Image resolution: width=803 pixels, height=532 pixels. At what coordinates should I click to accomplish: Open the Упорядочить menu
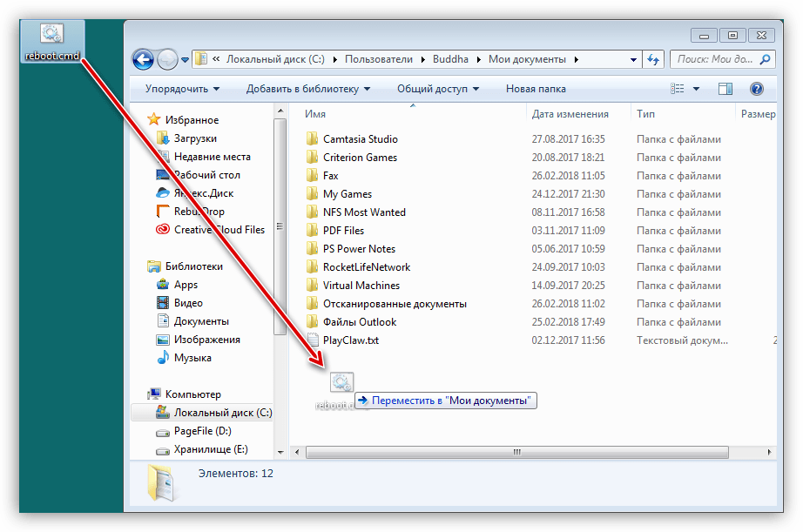(x=182, y=89)
